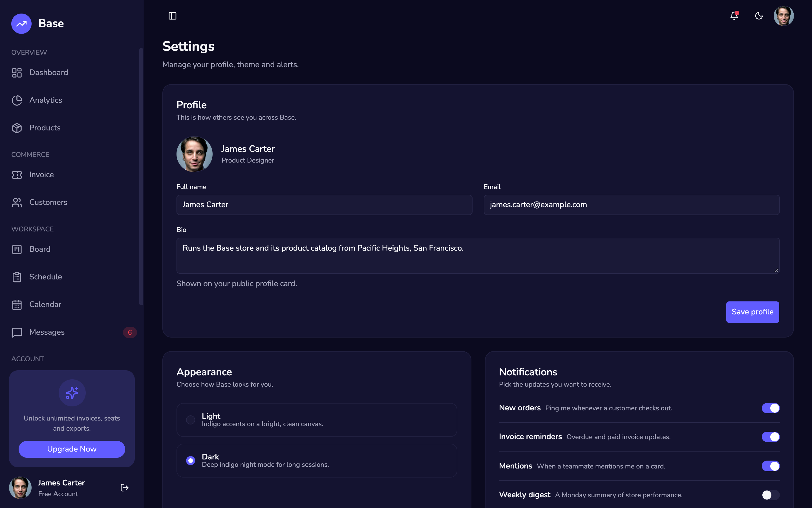Click the WORKSPACE section label
Image resolution: width=812 pixels, height=508 pixels.
tap(32, 229)
